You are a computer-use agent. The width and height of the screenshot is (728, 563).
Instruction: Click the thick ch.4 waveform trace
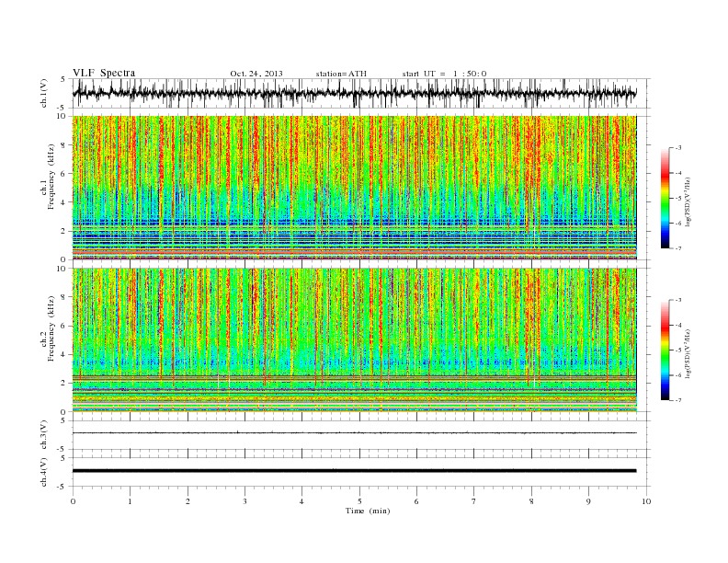[354, 471]
